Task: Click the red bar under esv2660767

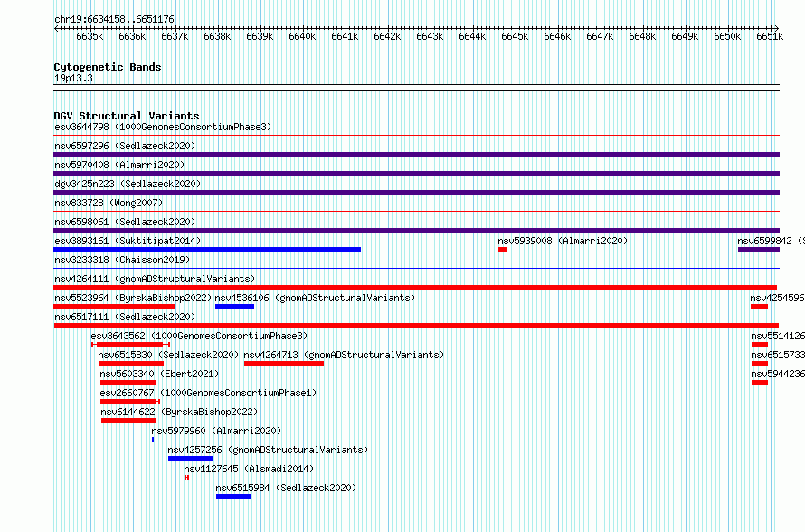Action: tap(130, 402)
